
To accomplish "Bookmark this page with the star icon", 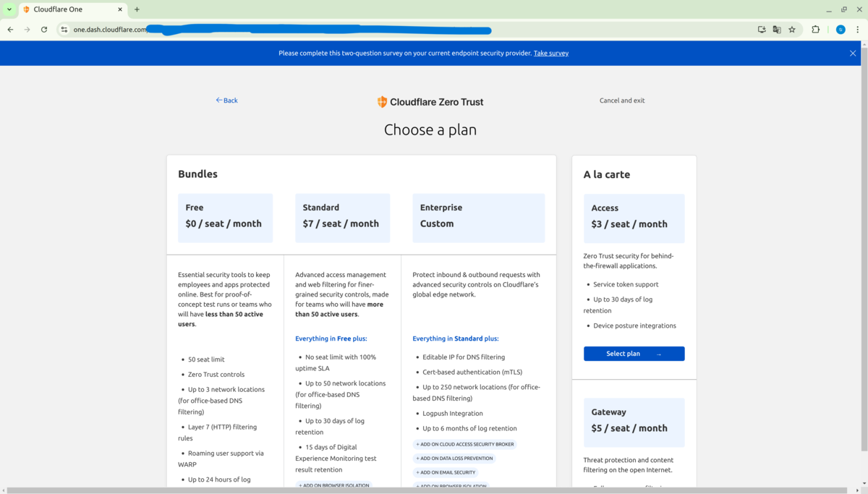I will click(792, 30).
